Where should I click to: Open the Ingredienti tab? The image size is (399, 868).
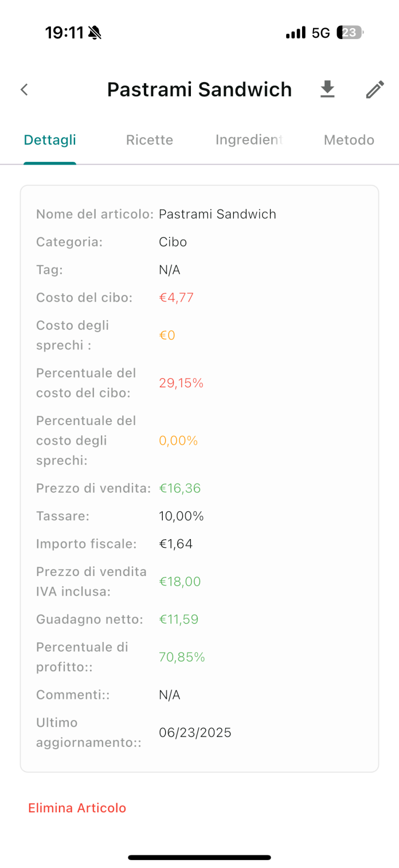point(249,140)
